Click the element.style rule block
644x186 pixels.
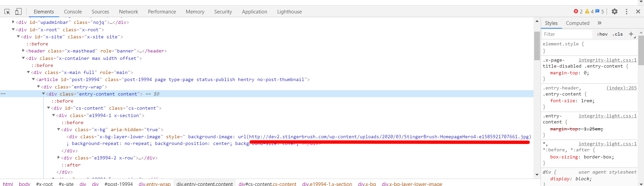coord(589,47)
